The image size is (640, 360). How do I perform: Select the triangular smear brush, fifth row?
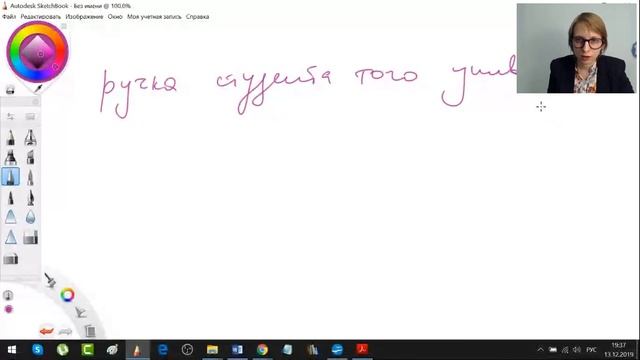click(11, 217)
